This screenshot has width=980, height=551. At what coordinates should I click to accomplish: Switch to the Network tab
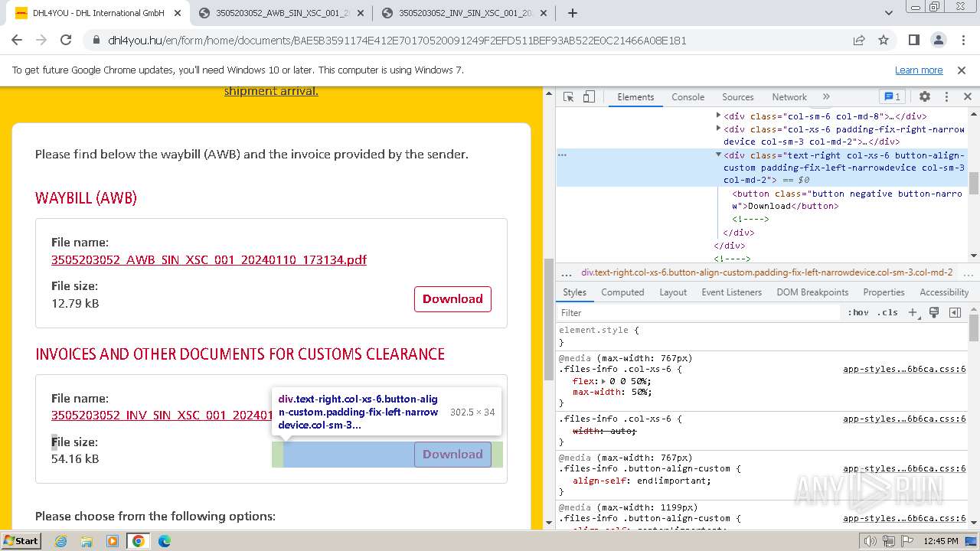tap(789, 97)
